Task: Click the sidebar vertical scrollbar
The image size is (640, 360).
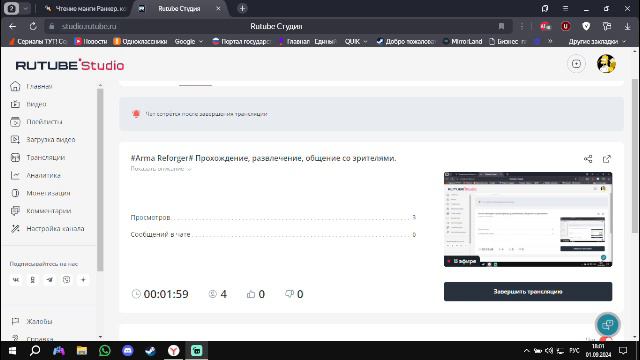Action: [x=100, y=180]
